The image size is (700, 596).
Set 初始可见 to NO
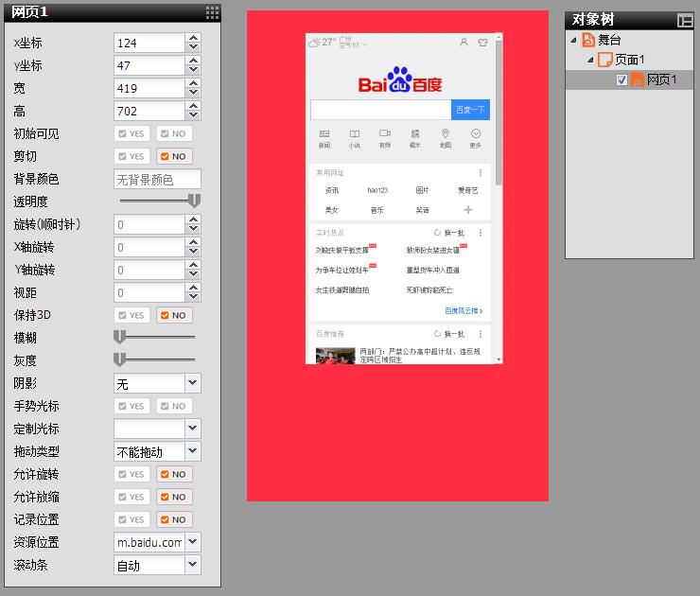click(174, 133)
